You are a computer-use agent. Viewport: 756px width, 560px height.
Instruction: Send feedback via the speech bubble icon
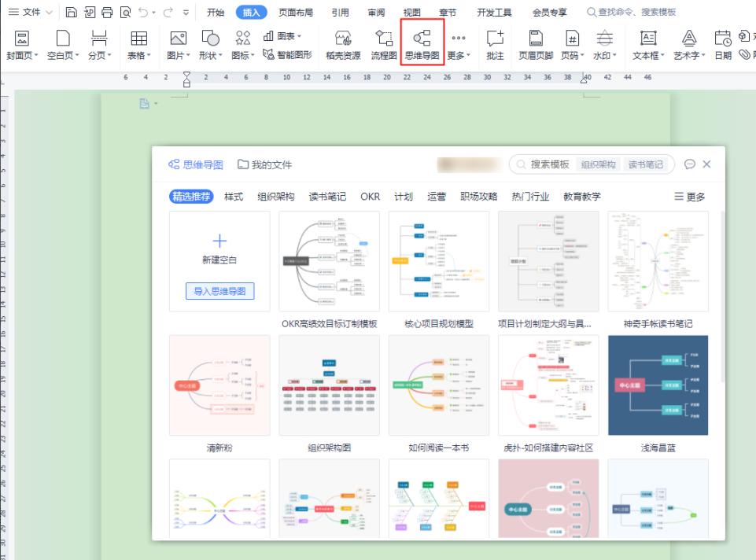tap(690, 164)
